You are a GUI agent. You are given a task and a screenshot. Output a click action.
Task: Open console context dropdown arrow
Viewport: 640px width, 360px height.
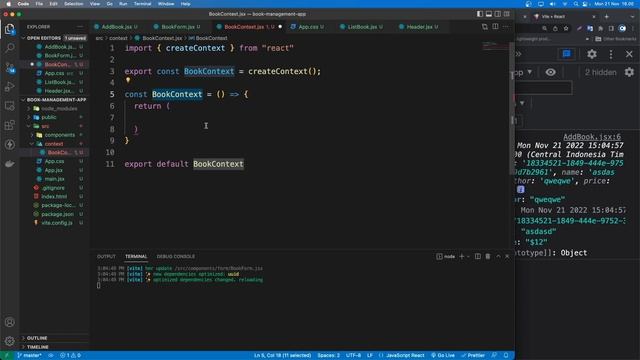[530, 72]
